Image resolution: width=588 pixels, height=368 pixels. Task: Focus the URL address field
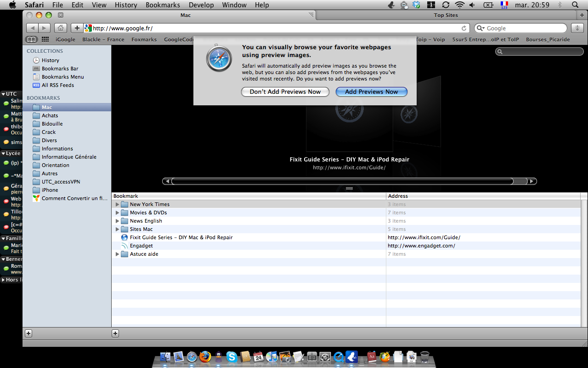pyautogui.click(x=277, y=29)
